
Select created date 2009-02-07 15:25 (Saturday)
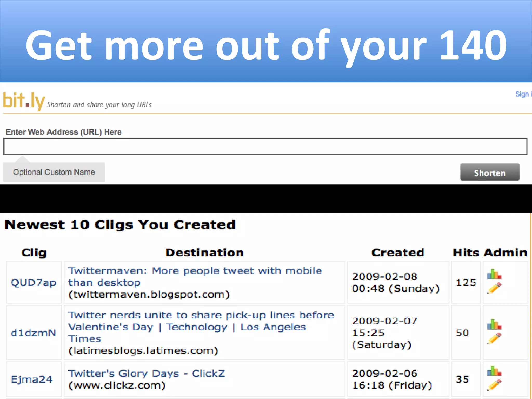point(385,333)
